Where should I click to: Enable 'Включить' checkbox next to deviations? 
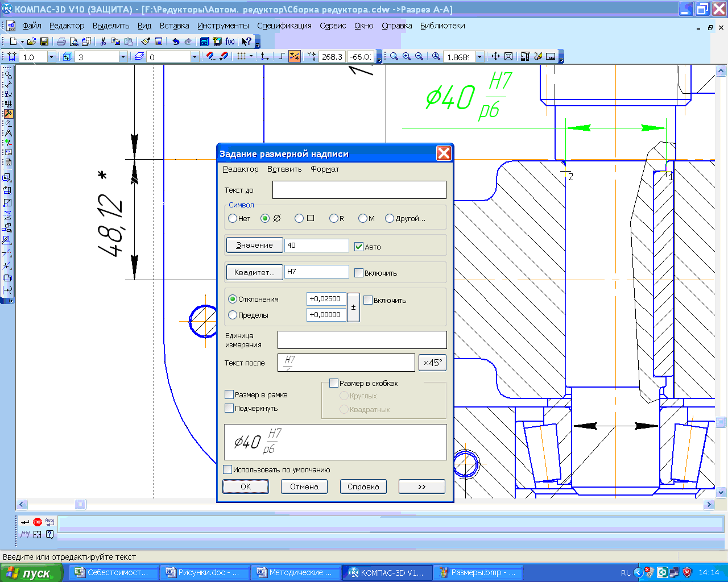tap(368, 300)
